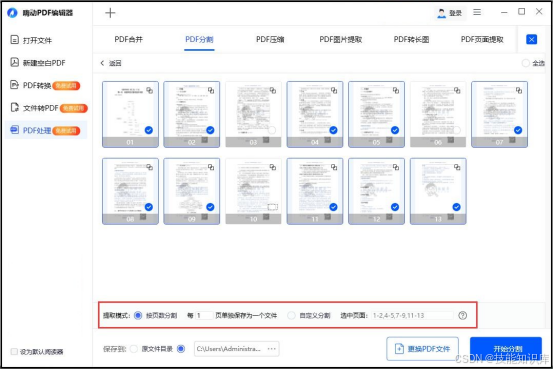
Task: Click the 嗨动PDF编辑器 app logo
Action: (12, 13)
